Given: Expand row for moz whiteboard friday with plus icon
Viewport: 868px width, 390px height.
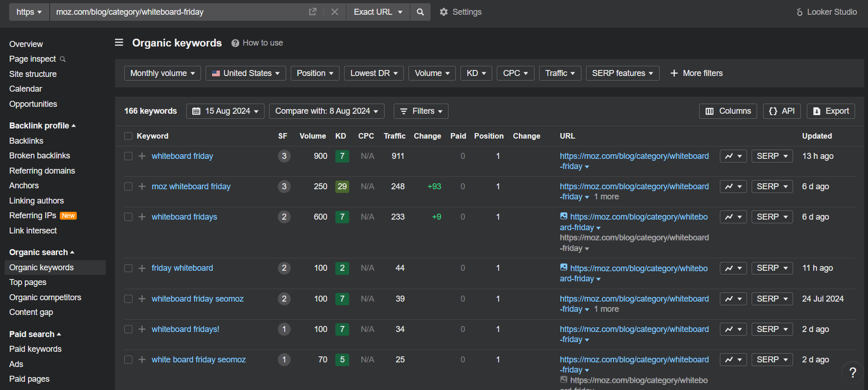Looking at the screenshot, I should click(x=142, y=186).
